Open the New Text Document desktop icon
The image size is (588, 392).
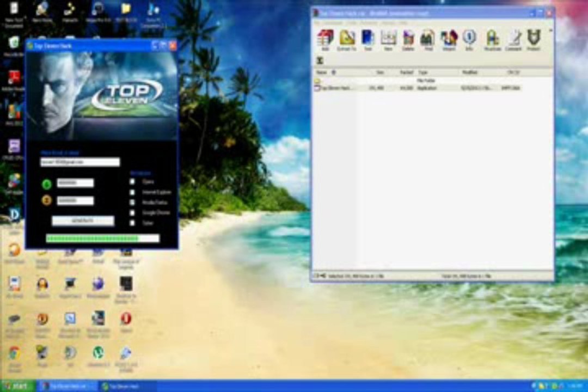pyautogui.click(x=14, y=14)
